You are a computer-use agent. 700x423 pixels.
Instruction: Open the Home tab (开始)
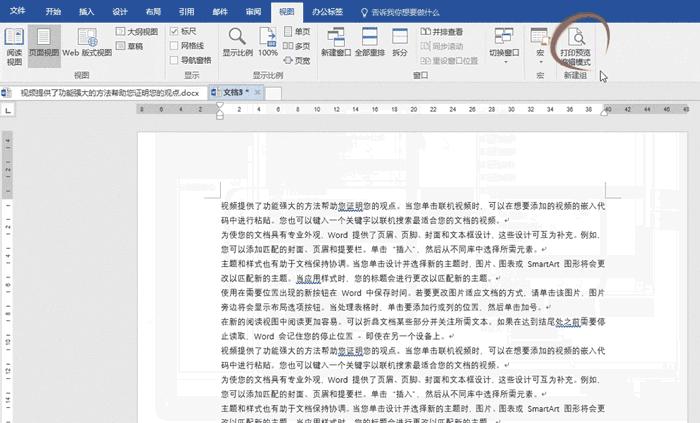[x=53, y=12]
